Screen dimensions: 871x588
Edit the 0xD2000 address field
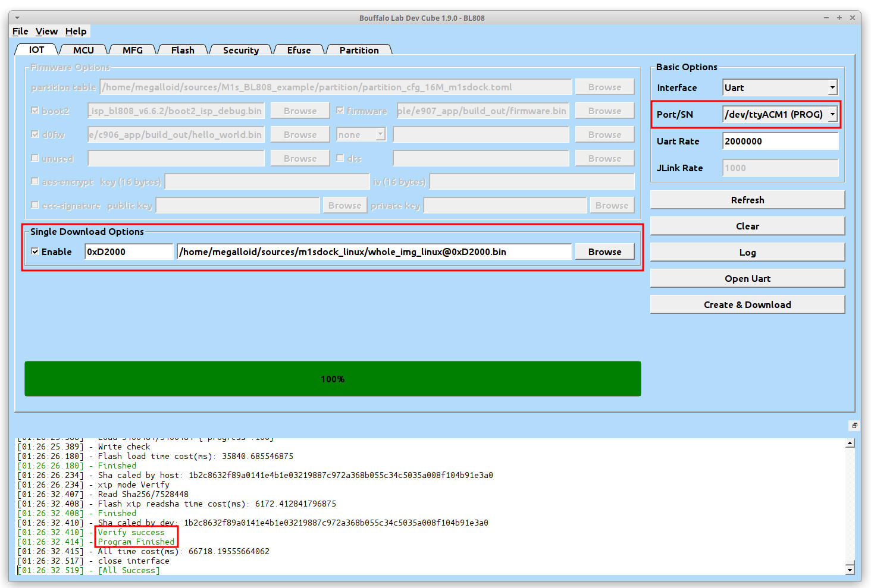tap(129, 251)
